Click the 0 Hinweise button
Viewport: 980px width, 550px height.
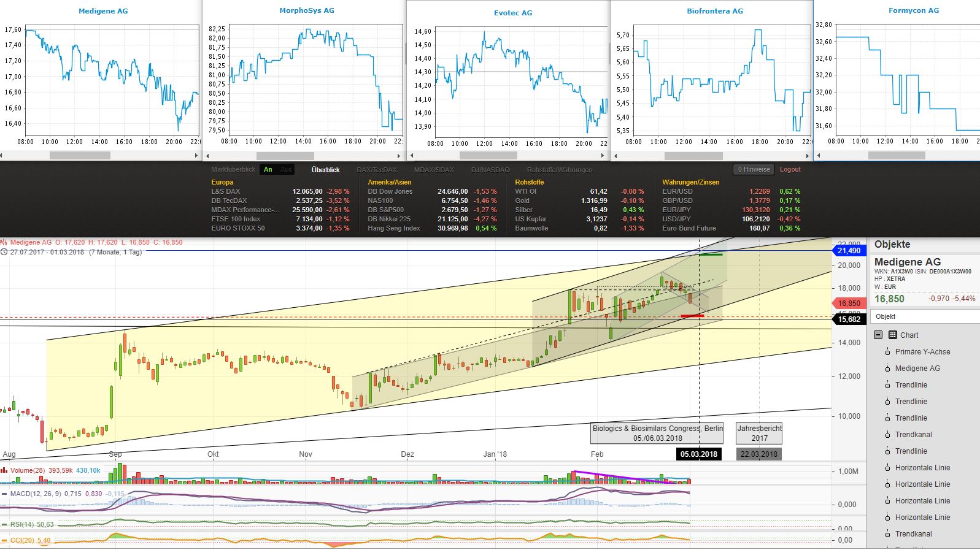point(754,169)
